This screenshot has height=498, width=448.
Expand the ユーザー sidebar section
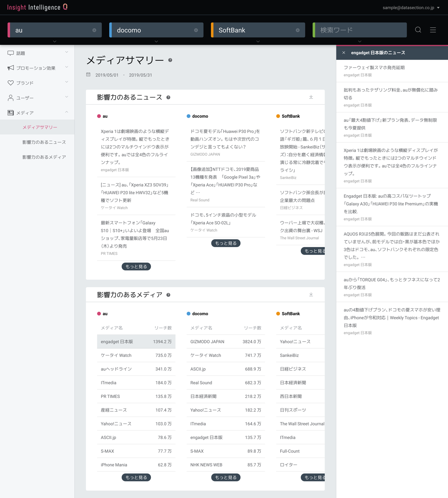(67, 97)
